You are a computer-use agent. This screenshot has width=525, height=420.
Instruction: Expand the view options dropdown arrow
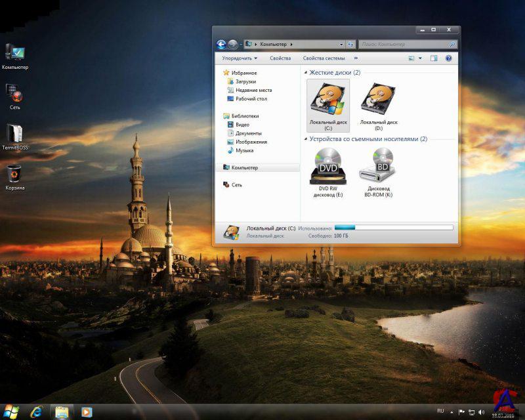click(420, 58)
